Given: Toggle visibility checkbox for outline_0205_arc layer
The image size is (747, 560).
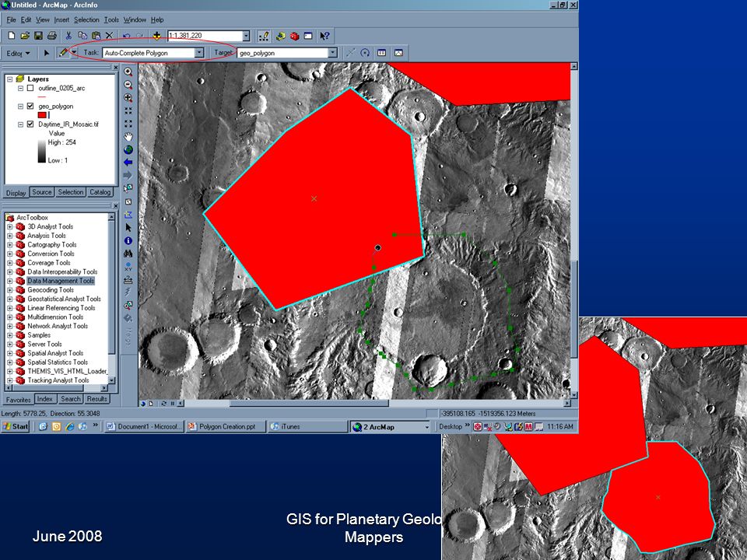Looking at the screenshot, I should coord(30,88).
